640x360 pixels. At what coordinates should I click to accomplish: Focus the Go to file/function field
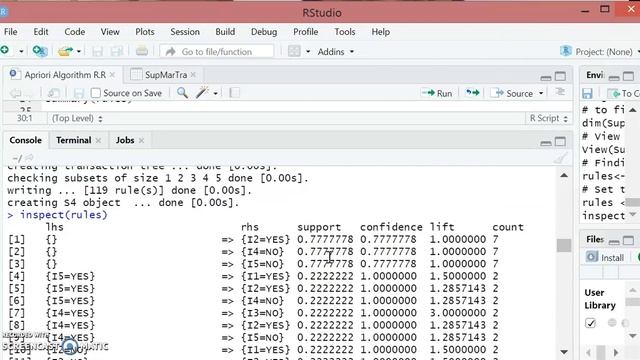tap(217, 51)
